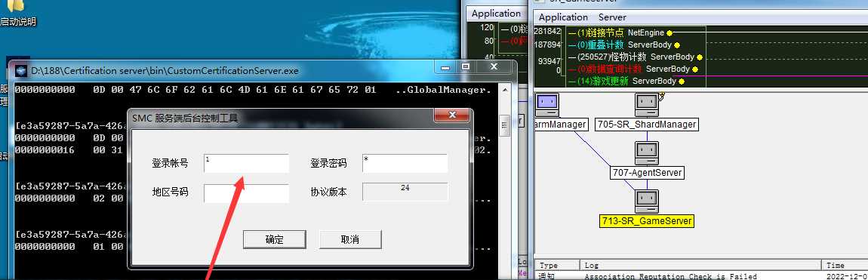Select the purple FarmManager computer icon

pyautogui.click(x=547, y=105)
